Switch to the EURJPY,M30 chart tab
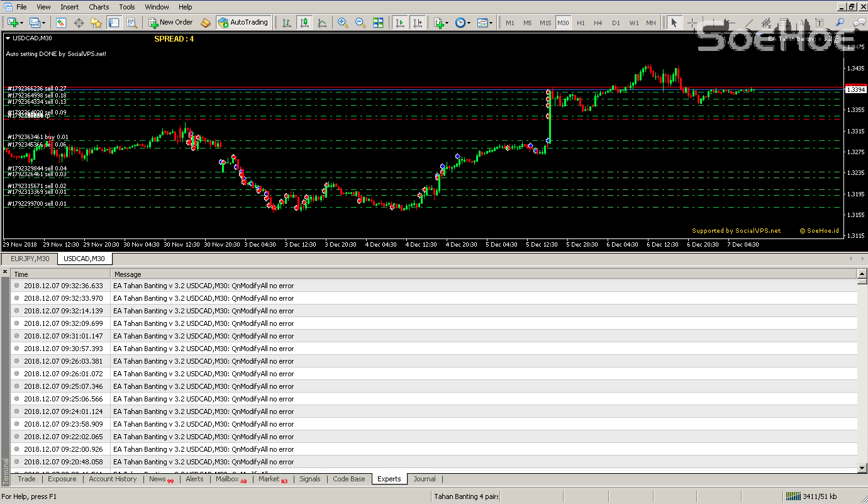The height and width of the screenshot is (504, 868). pos(29,259)
